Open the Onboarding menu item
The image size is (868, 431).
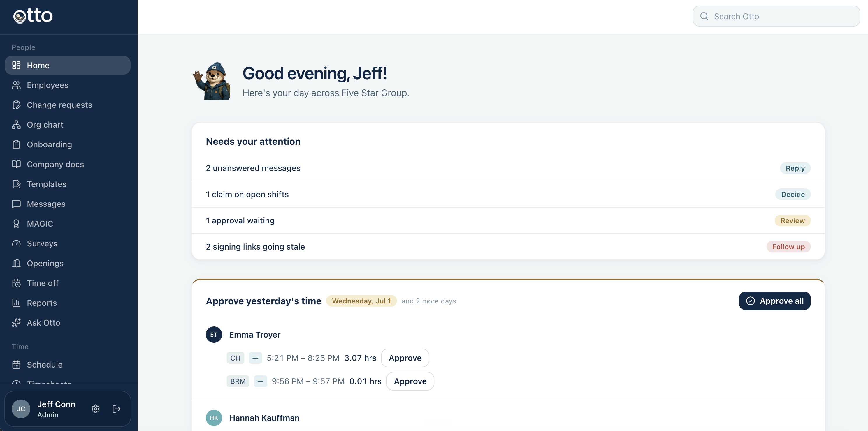[67, 144]
